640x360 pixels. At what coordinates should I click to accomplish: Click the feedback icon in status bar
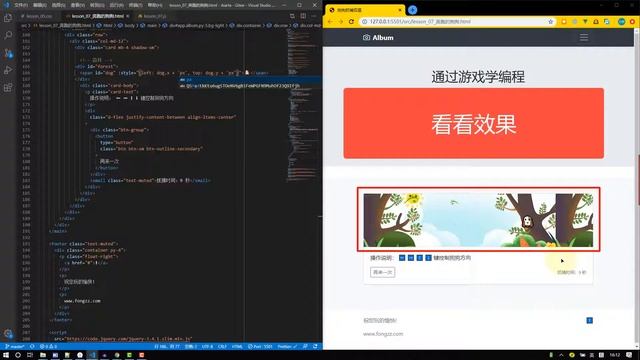(x=305, y=347)
